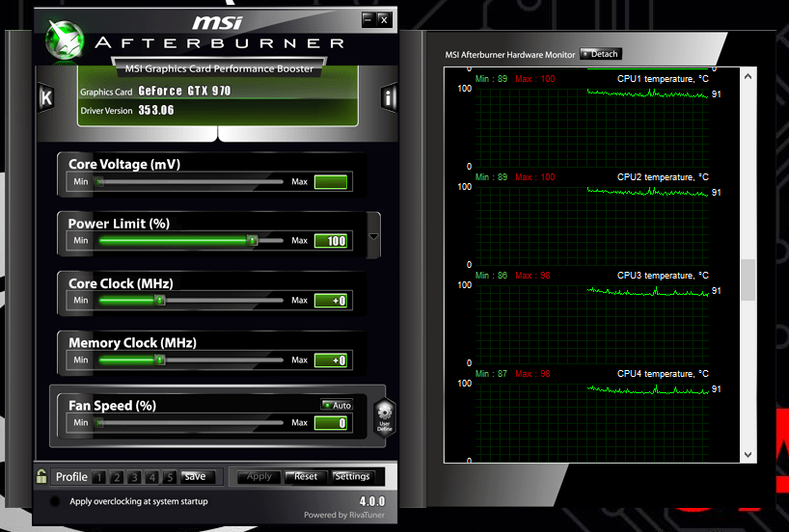The height and width of the screenshot is (532, 789).
Task: Select profile slot 2
Action: (117, 477)
